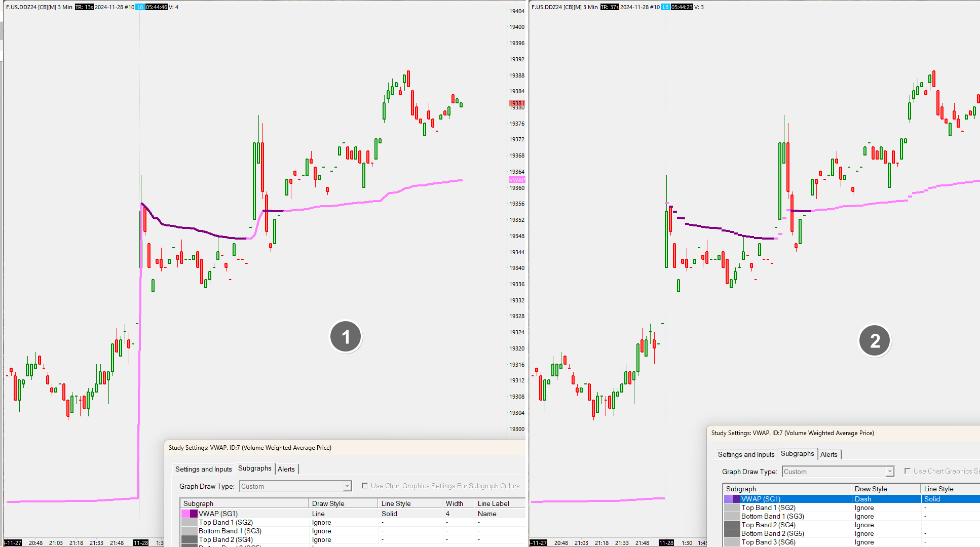980x547 pixels.
Task: Click the TR: 37s timer in right chart header
Action: click(610, 7)
